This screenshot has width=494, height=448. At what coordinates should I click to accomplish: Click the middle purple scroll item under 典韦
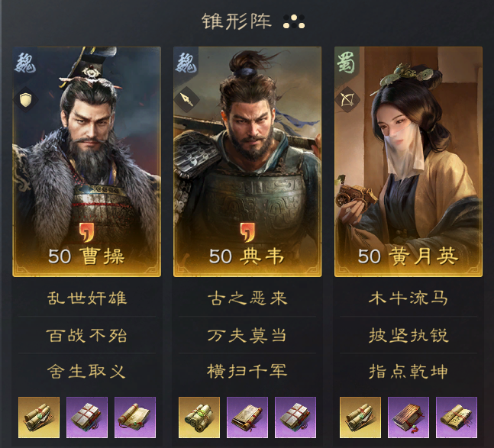(x=247, y=417)
